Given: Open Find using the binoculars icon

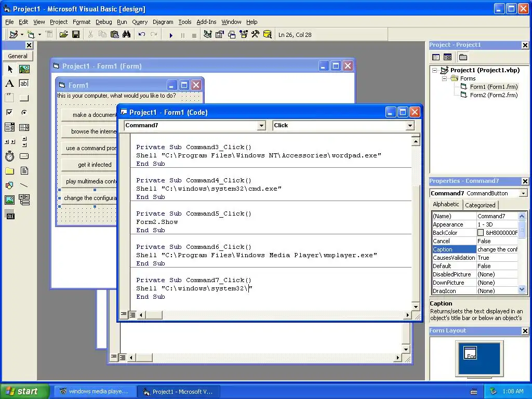Looking at the screenshot, I should [127, 35].
